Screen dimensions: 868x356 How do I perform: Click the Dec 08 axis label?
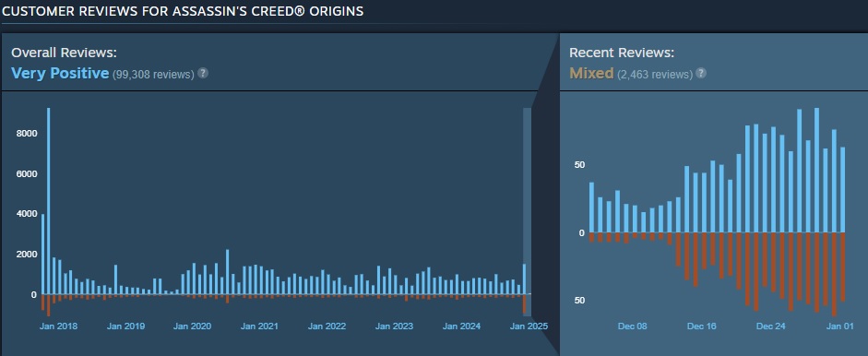click(632, 326)
